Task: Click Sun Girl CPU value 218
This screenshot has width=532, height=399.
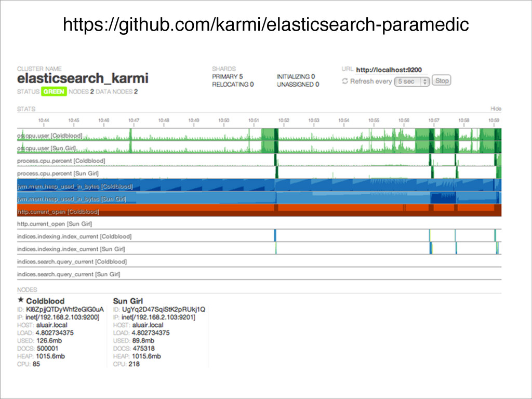Action: (134, 364)
